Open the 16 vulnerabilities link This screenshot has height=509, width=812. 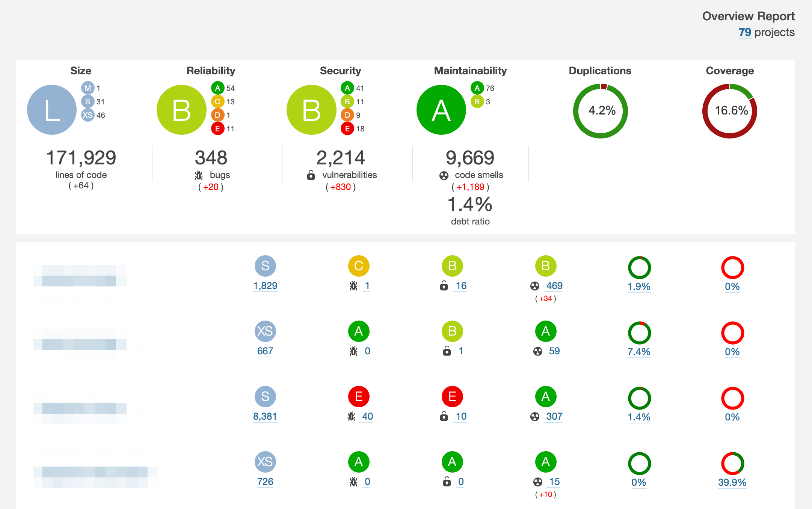pyautogui.click(x=461, y=286)
